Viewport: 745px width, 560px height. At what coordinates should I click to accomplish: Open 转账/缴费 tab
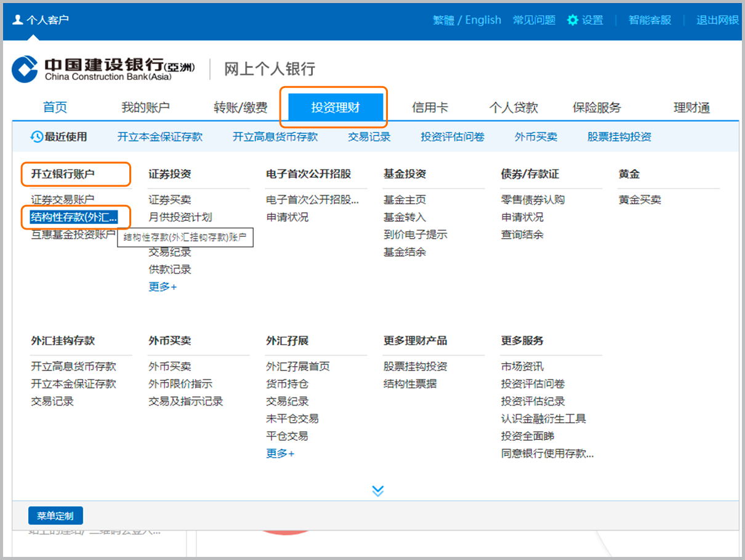tap(241, 108)
